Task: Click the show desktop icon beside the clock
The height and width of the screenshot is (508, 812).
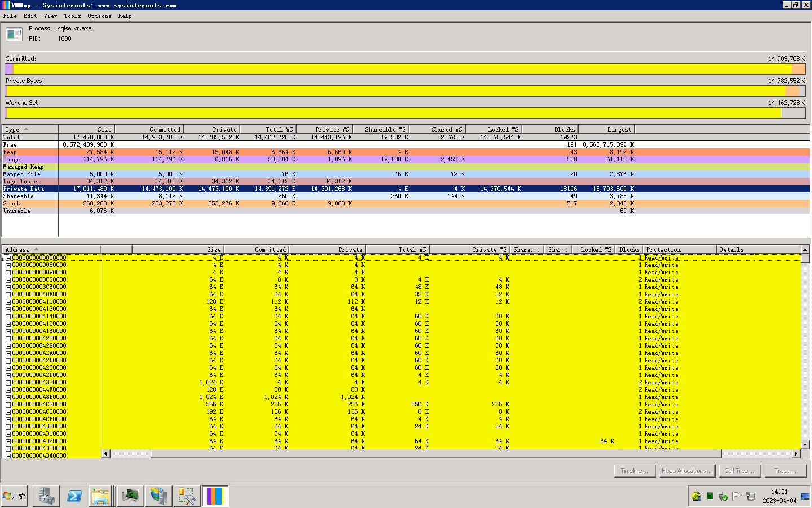Action: pos(805,496)
